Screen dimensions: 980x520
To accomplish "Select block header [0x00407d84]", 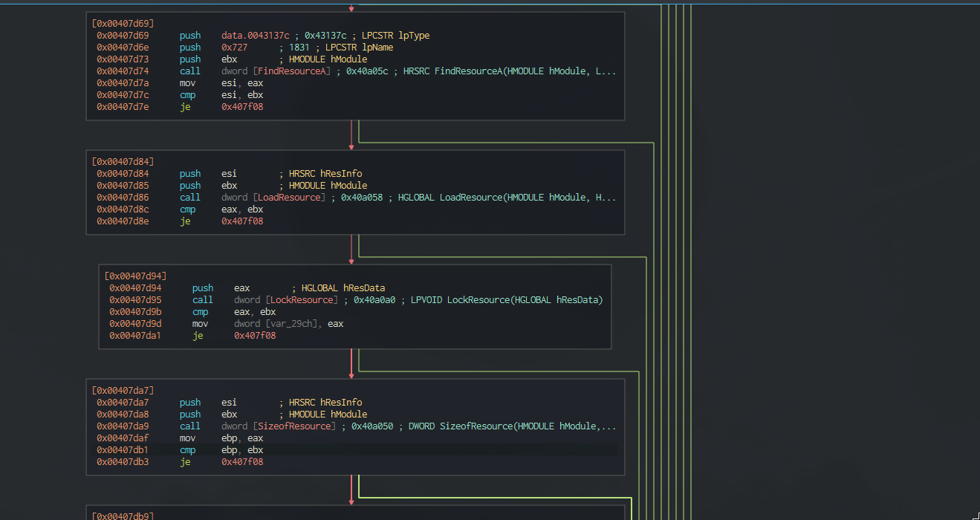I will click(123, 162).
